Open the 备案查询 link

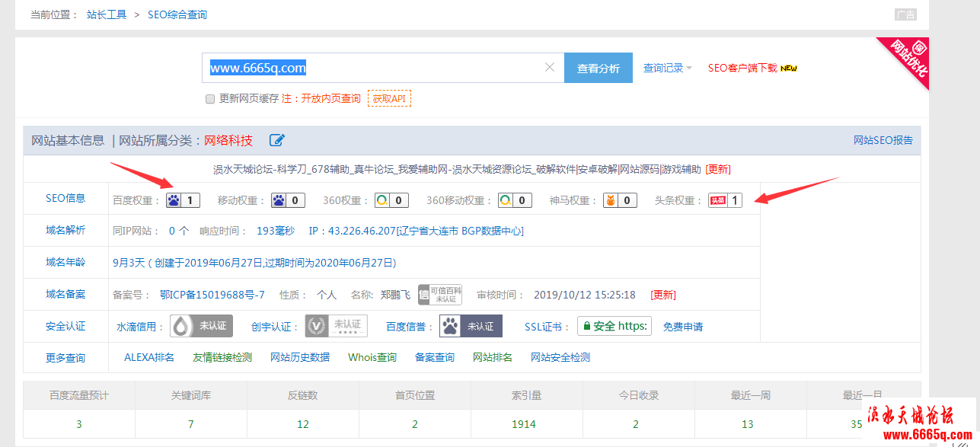(x=435, y=357)
